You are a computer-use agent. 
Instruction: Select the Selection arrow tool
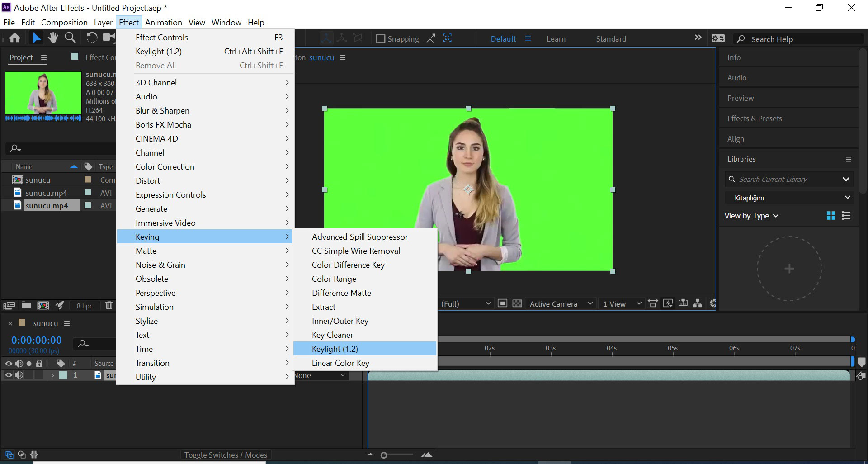(36, 38)
